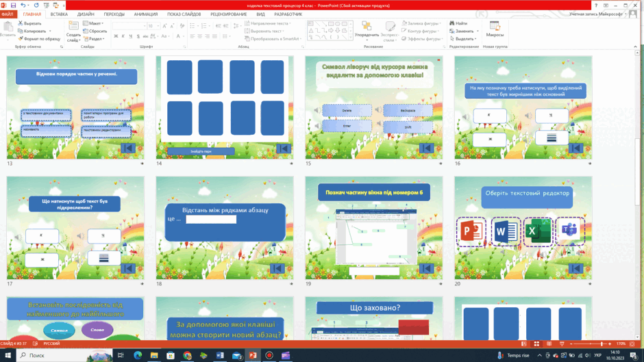Switch to Reading view icon

tap(549, 344)
